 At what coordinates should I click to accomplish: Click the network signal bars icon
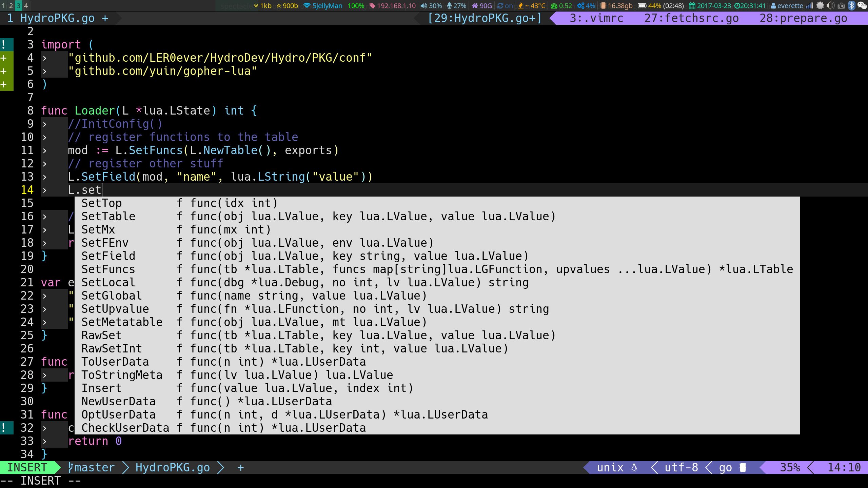click(810, 5)
